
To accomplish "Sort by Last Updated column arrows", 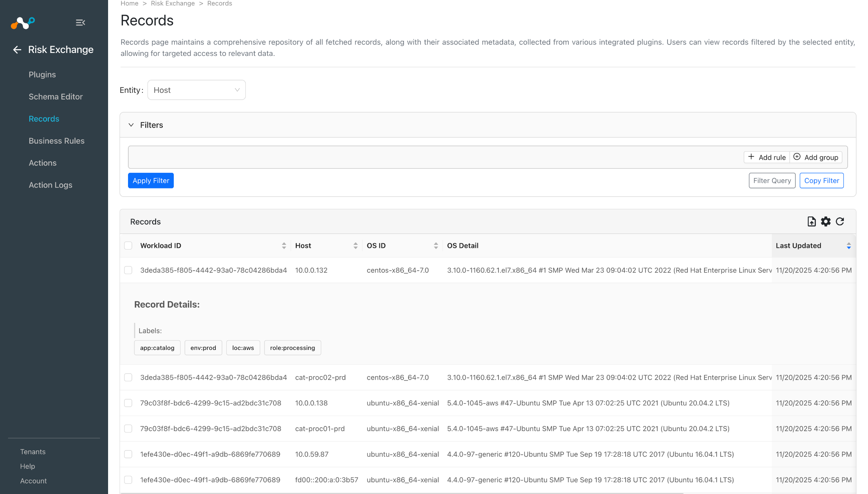I will (849, 246).
